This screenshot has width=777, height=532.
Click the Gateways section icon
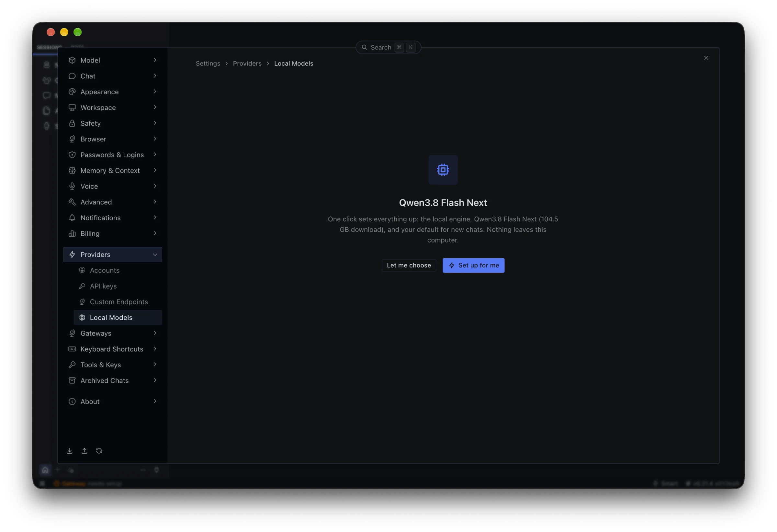(72, 334)
